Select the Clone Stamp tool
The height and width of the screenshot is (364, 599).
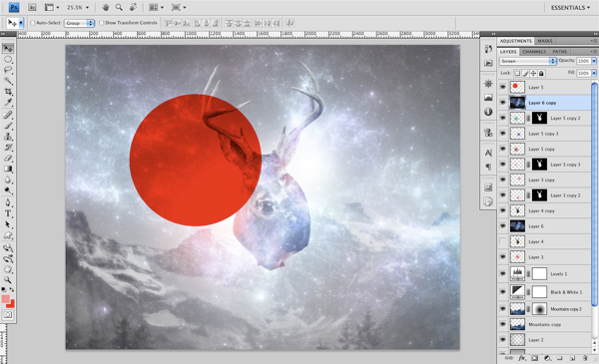(8, 137)
